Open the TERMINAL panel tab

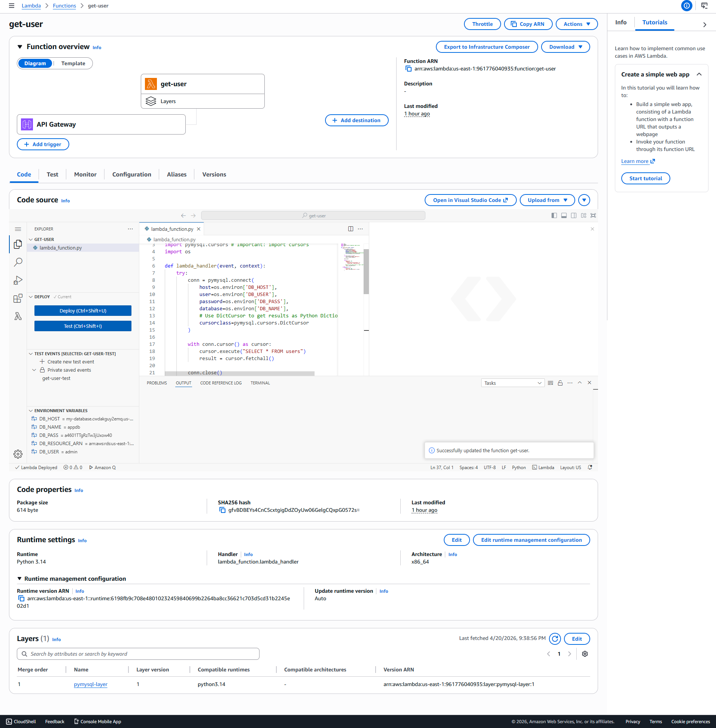260,383
